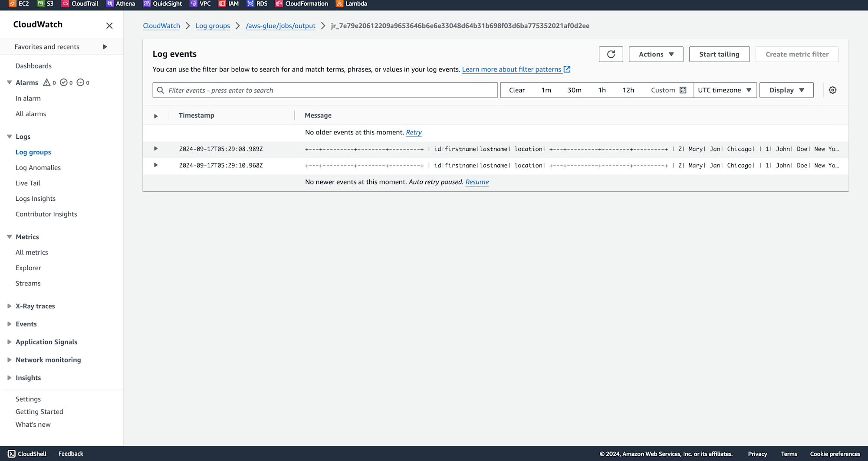Click Create metric filter button
The width and height of the screenshot is (868, 461).
pyautogui.click(x=797, y=54)
